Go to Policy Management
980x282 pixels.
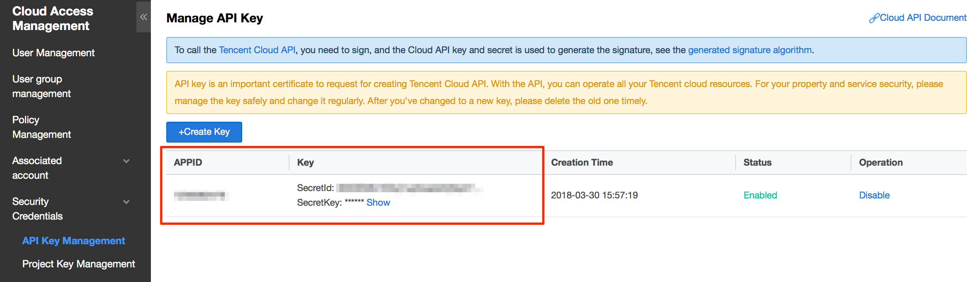(42, 127)
